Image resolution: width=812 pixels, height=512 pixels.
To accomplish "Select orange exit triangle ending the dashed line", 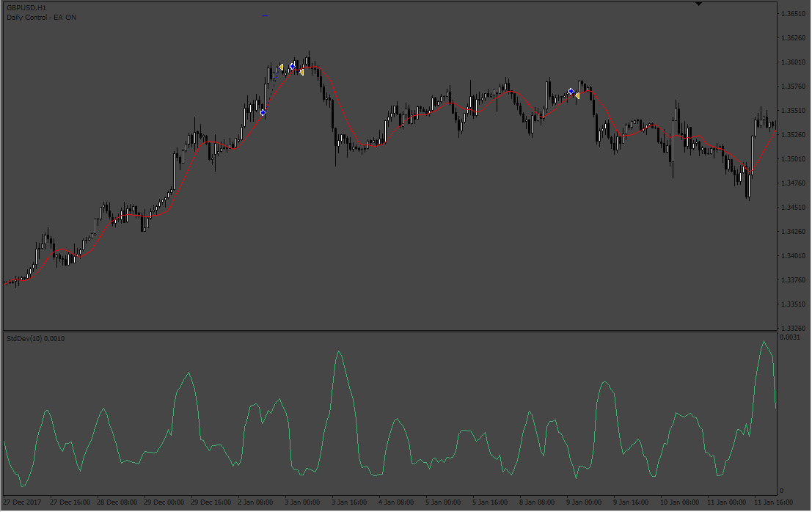I will coord(281,67).
